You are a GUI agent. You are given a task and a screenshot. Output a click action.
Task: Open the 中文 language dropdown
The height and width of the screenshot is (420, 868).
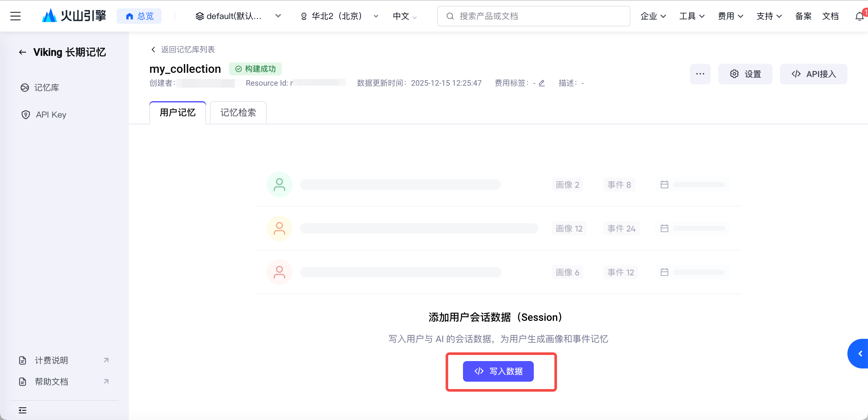click(404, 16)
